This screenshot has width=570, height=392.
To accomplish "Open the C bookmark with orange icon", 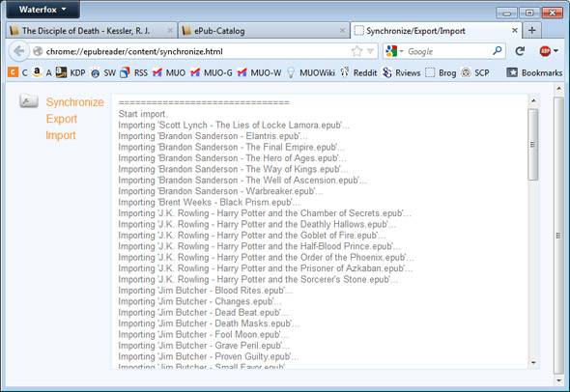I will [x=17, y=72].
